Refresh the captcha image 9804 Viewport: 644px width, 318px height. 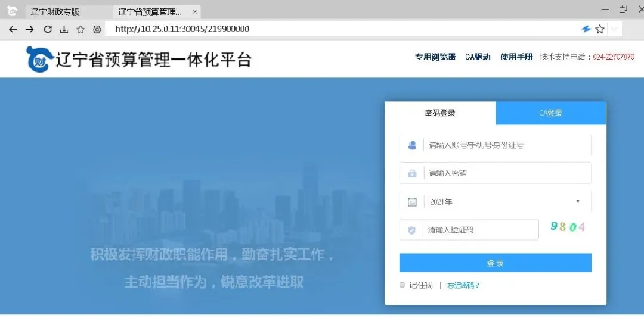click(567, 227)
